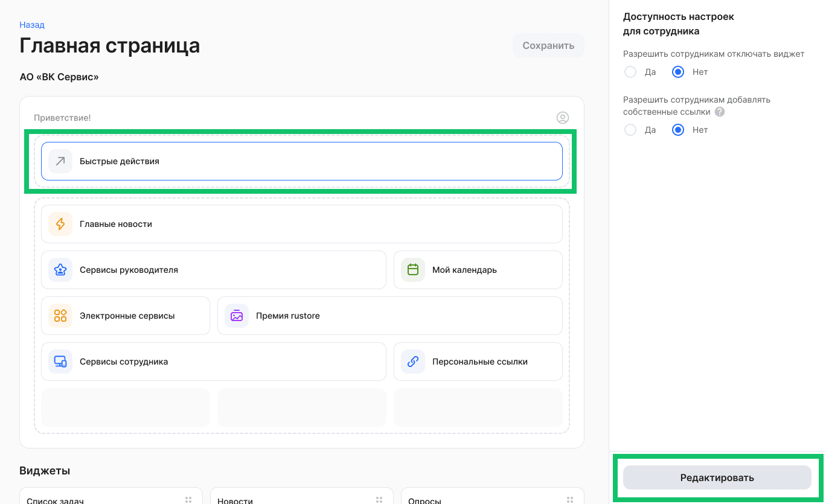Screen dimensions: 826x504
Task: Click the lightning icon of Главные новости
Action: click(59, 223)
